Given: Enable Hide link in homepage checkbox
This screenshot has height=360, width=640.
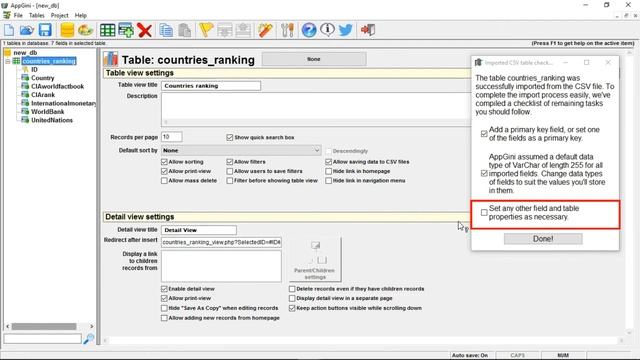Looking at the screenshot, I should coord(329,171).
